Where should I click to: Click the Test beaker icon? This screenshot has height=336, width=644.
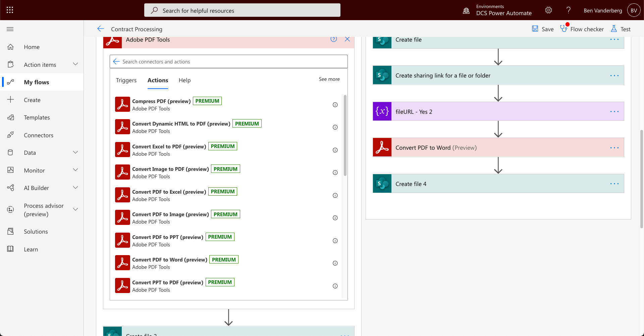[x=614, y=29]
